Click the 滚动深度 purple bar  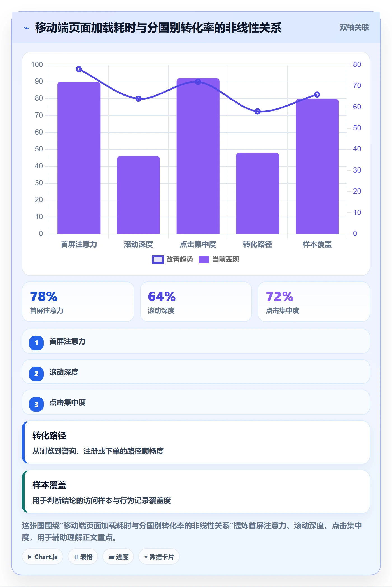pyautogui.click(x=138, y=195)
